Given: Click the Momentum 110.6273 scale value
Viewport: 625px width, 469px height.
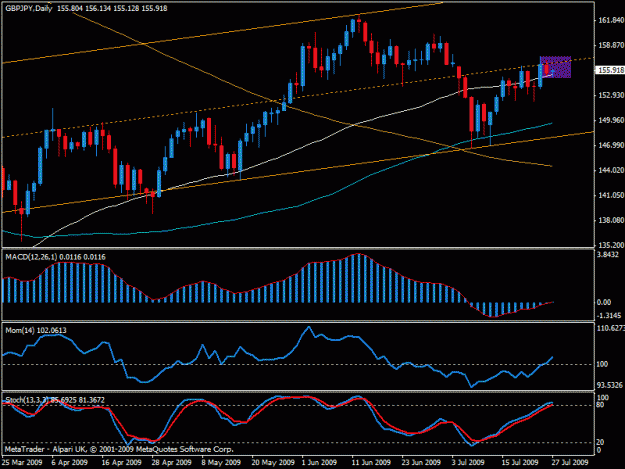Looking at the screenshot, I should (610, 328).
